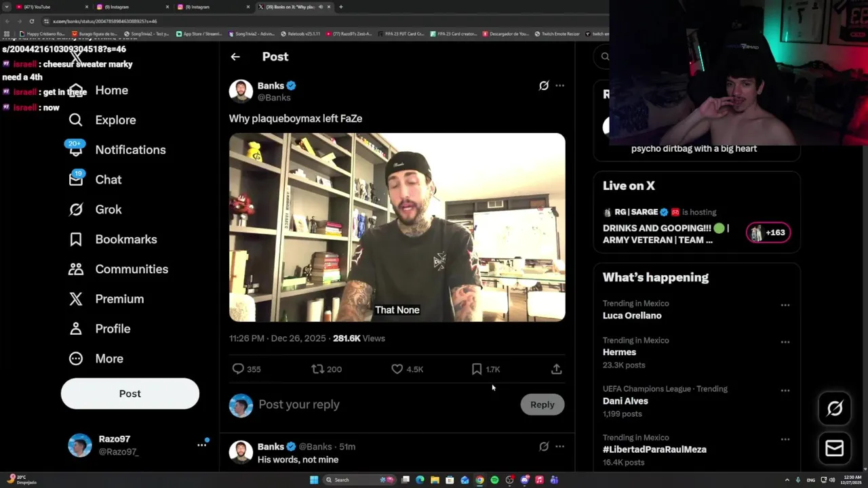Open Banks avatar on the reply
868x488 pixels.
(241, 452)
